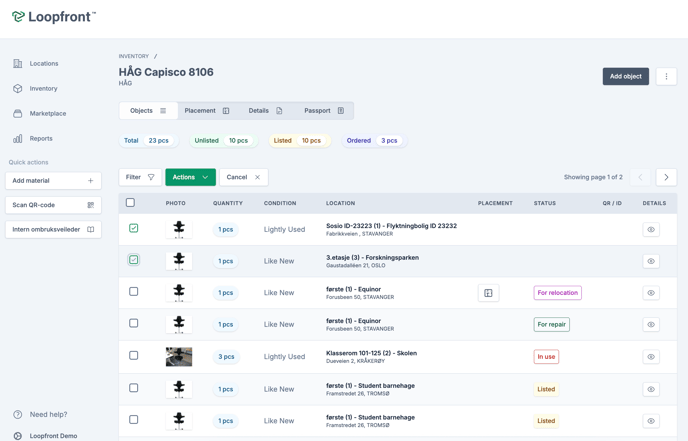Switch to the Passport tab

point(324,111)
